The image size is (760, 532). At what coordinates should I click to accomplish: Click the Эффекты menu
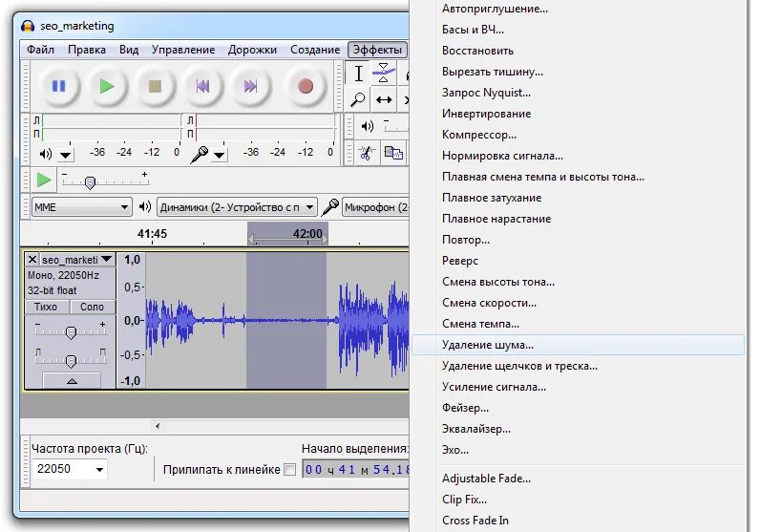[377, 50]
